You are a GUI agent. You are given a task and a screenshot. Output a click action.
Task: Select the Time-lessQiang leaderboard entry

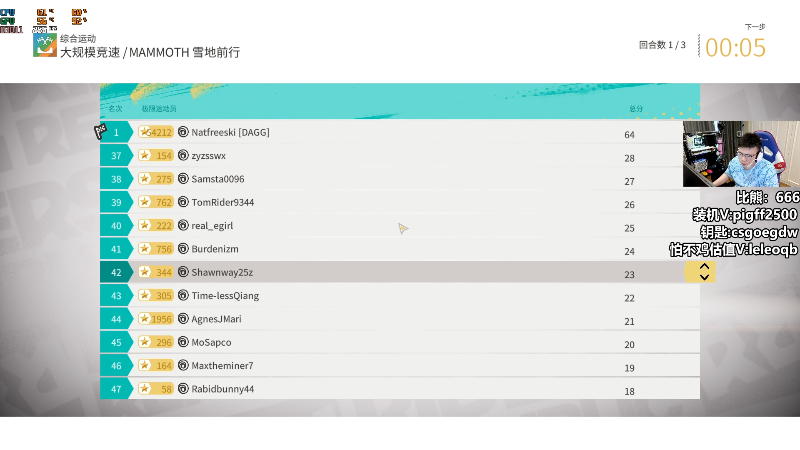(x=400, y=295)
